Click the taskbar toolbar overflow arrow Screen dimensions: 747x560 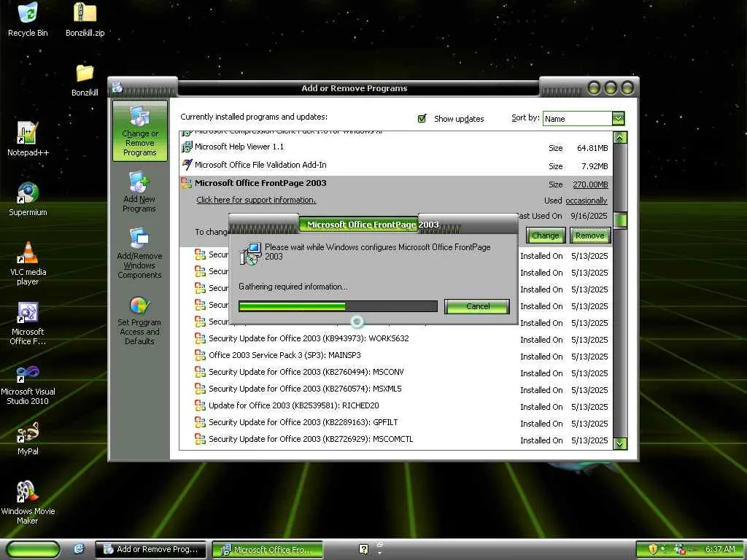coord(379,553)
